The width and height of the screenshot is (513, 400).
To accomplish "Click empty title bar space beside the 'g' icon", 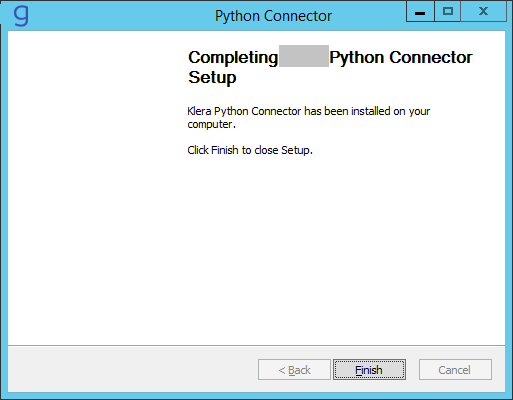I will [x=117, y=16].
